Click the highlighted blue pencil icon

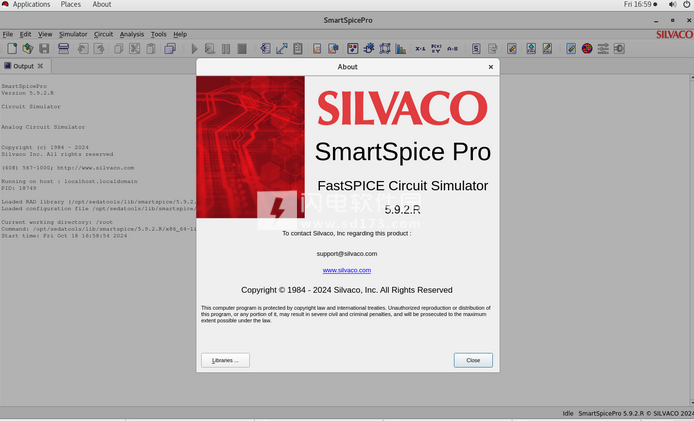571,49
